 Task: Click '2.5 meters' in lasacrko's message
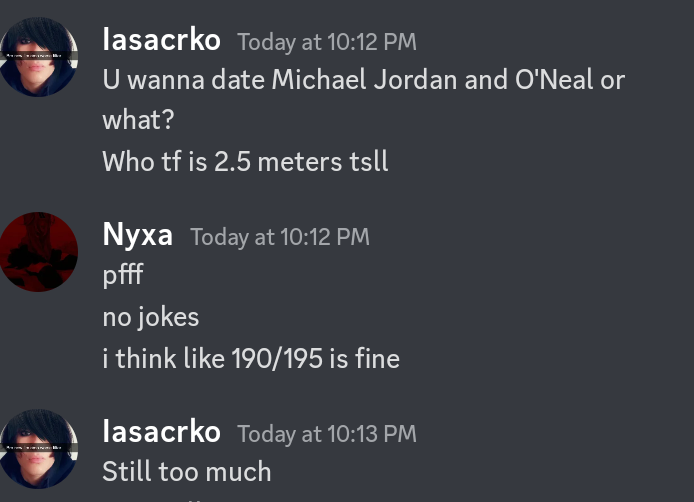pyautogui.click(x=278, y=161)
